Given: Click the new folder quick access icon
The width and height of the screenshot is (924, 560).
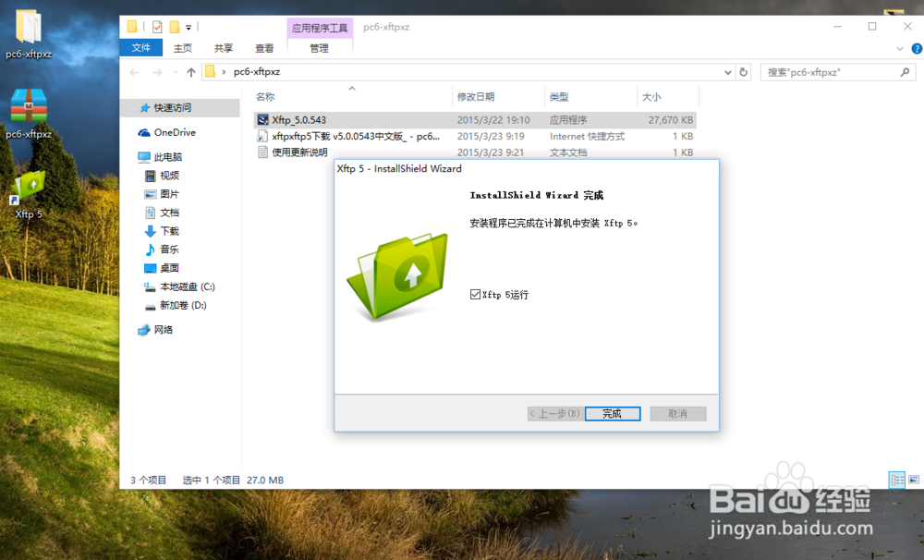Looking at the screenshot, I should coord(175,27).
